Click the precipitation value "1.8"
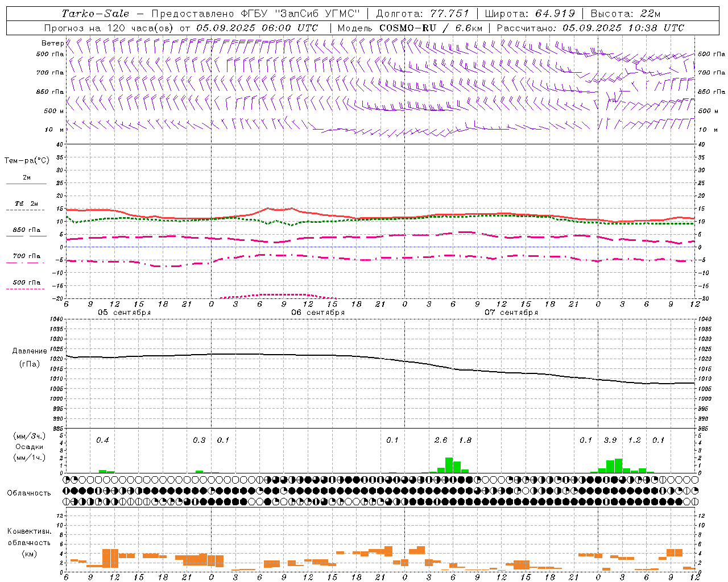Screen dimensions: 728x582 click(465, 440)
